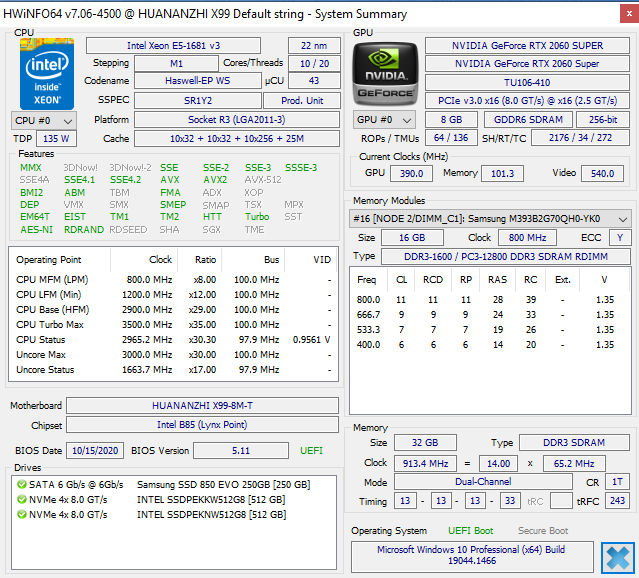Click the Video clock 540.0 value
This screenshot has width=639, height=578.
pos(602,174)
